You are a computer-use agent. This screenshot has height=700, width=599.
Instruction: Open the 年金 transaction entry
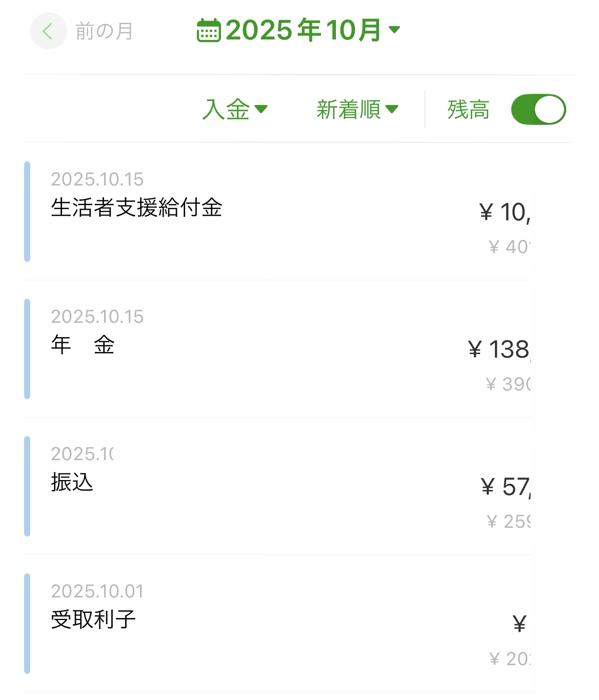click(x=83, y=345)
